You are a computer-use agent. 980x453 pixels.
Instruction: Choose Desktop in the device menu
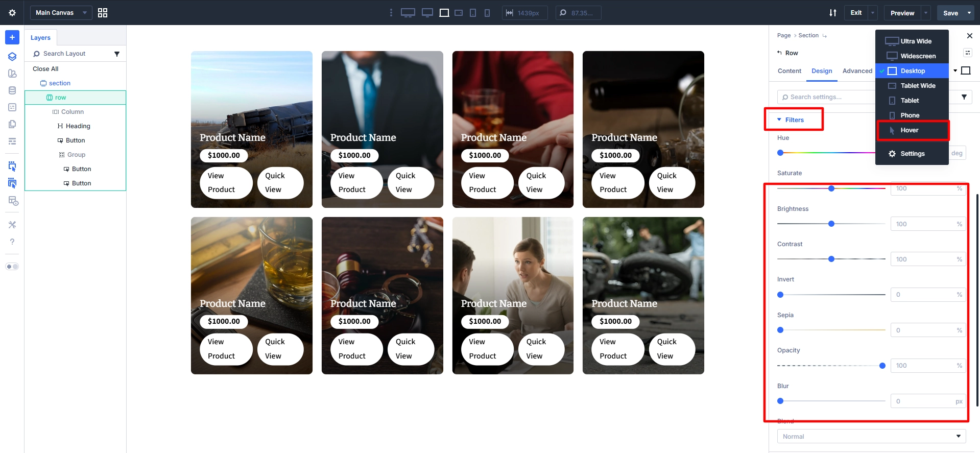point(912,71)
